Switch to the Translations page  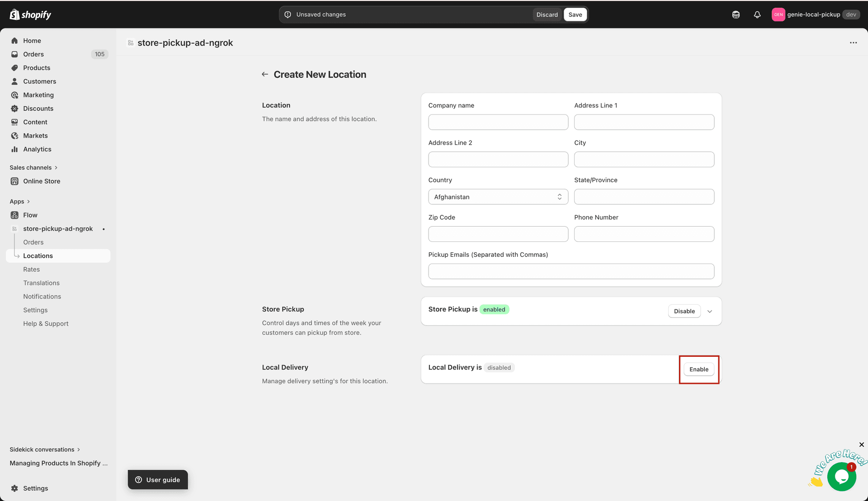click(41, 283)
